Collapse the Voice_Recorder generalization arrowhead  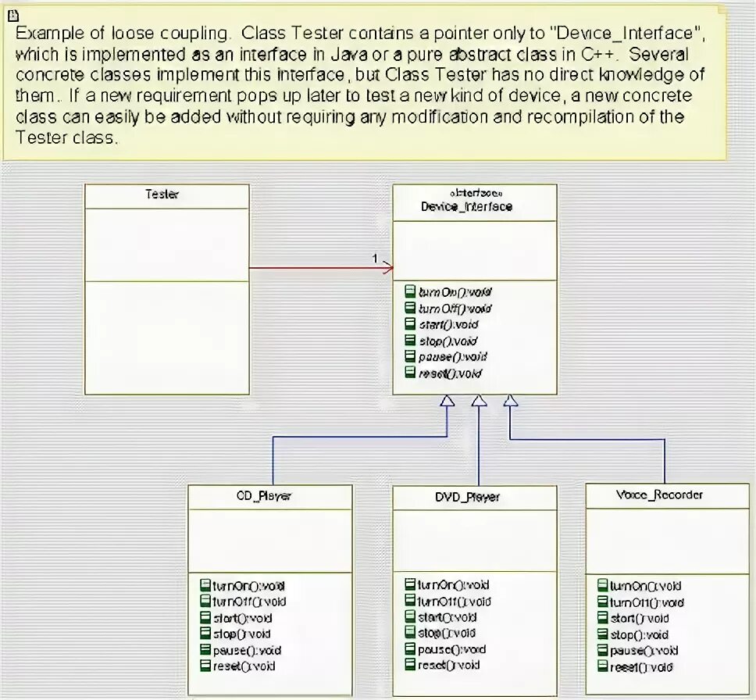512,400
